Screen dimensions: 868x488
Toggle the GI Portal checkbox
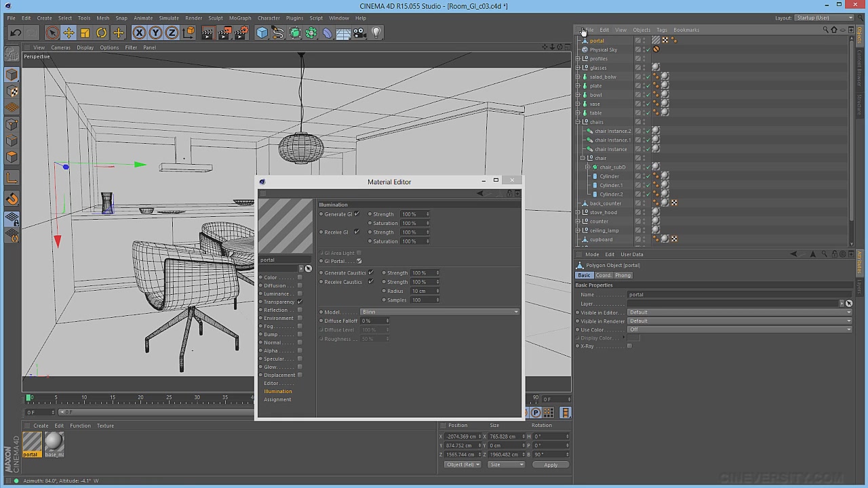click(359, 261)
